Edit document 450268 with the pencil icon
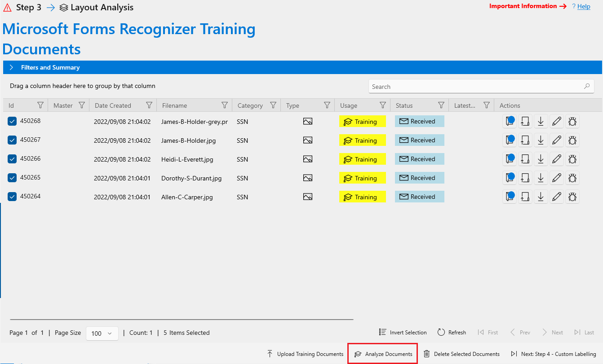Viewport: 603px width, 364px height. [557, 121]
